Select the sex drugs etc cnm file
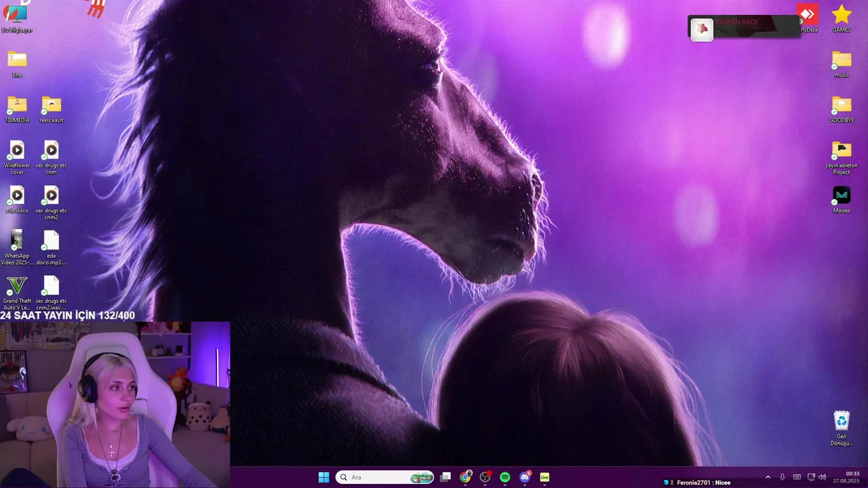The image size is (868, 488). coord(52,158)
